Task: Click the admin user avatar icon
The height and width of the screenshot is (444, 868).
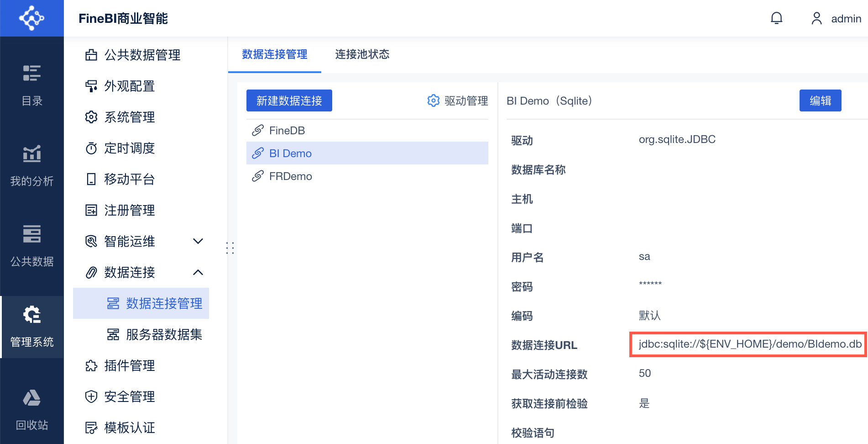Action: point(816,18)
